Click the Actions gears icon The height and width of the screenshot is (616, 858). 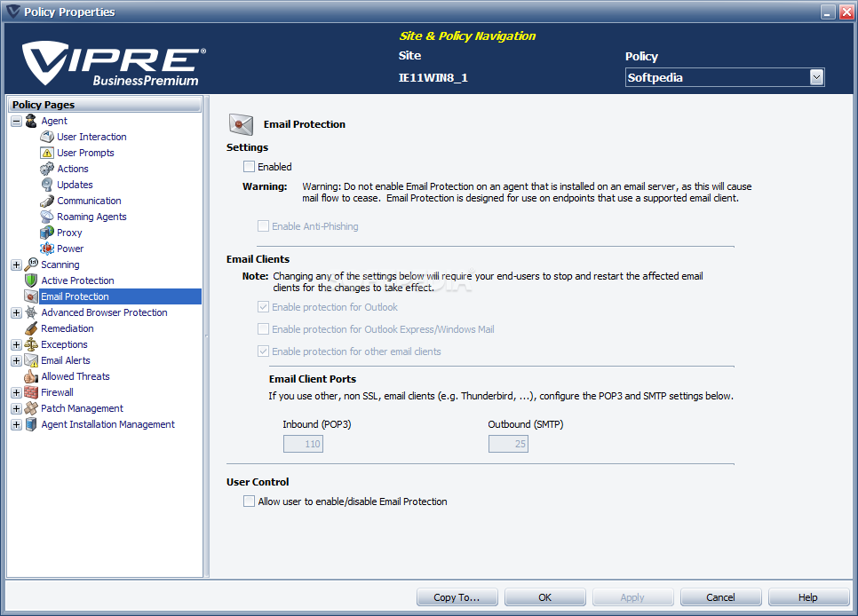(47, 169)
